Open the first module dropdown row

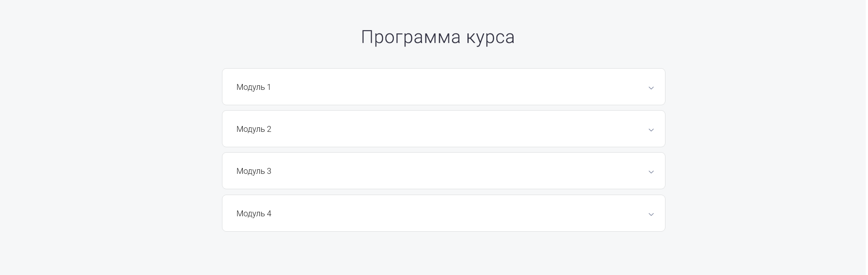click(x=443, y=87)
